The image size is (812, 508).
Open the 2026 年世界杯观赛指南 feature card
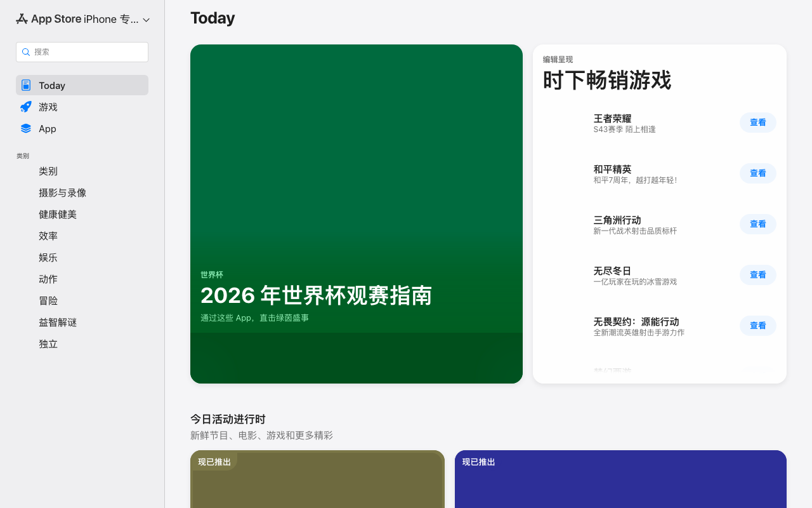pyautogui.click(x=357, y=214)
